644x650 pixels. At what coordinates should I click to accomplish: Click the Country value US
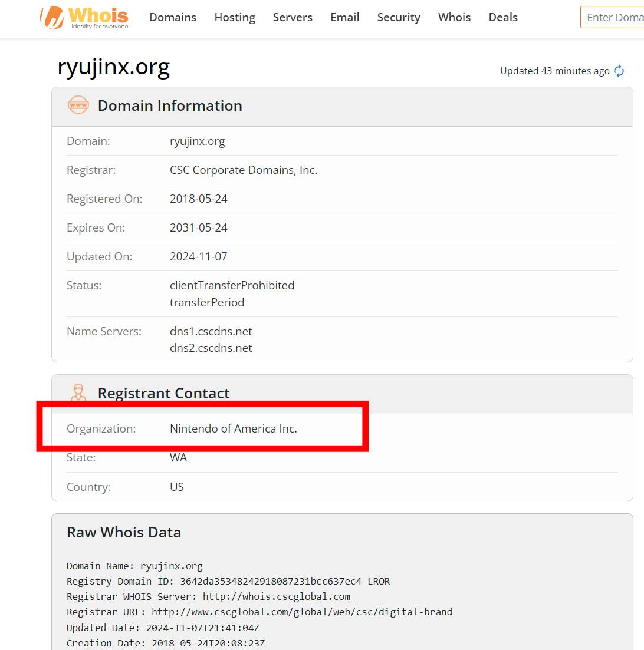(x=177, y=487)
